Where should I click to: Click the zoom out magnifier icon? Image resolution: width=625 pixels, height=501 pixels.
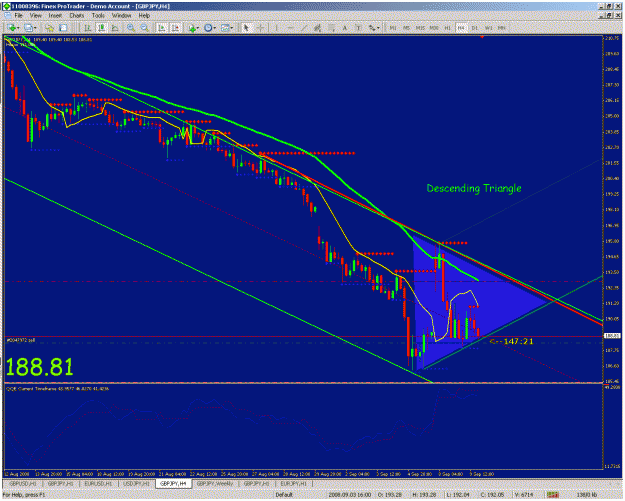click(144, 28)
